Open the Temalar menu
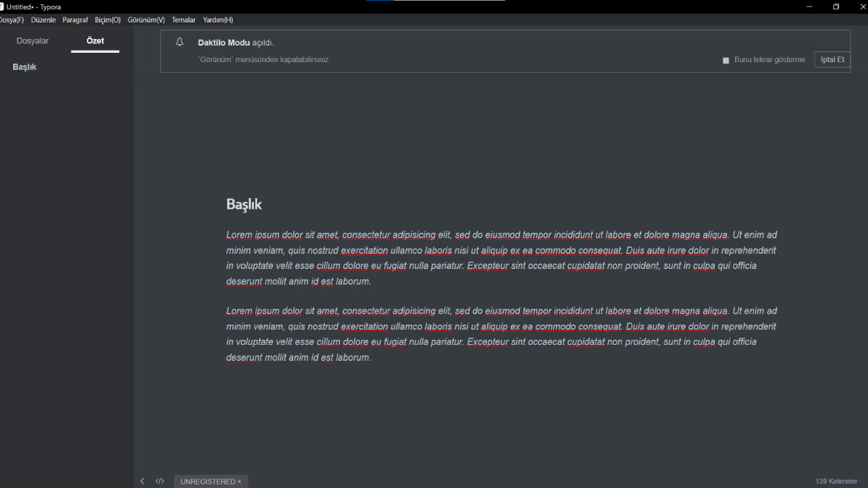The image size is (868, 488). click(x=184, y=20)
